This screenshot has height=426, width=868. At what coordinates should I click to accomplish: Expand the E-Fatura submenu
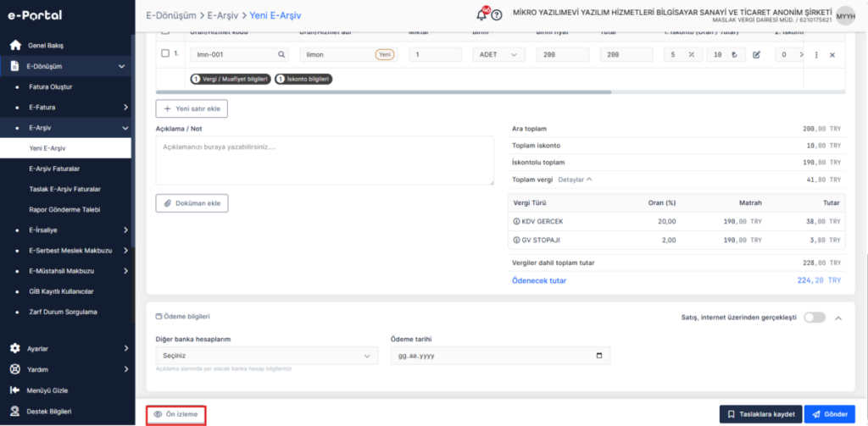(125, 107)
